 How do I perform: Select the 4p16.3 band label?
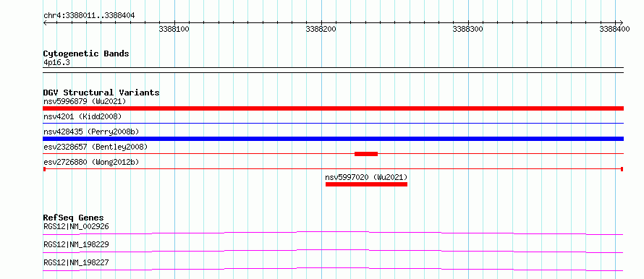tap(56, 63)
